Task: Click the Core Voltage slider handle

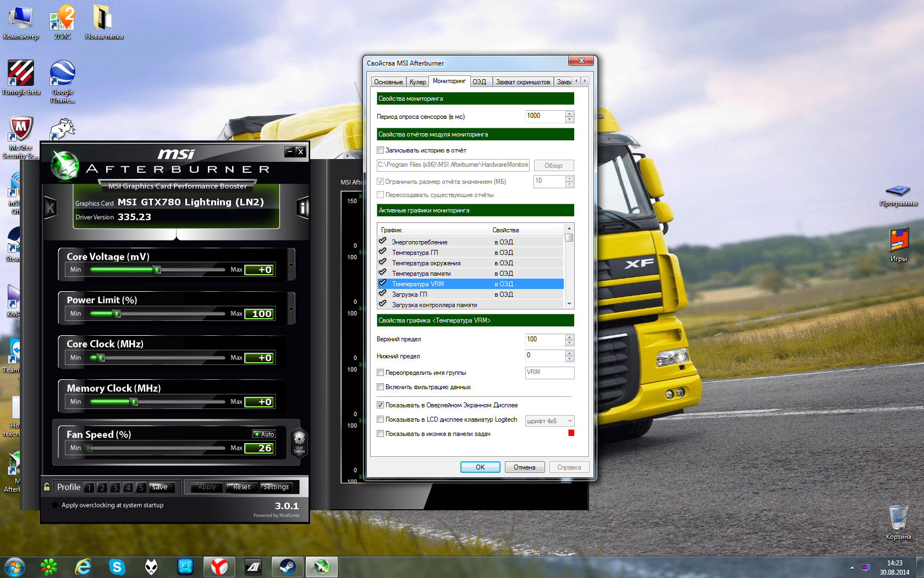Action: click(x=157, y=270)
